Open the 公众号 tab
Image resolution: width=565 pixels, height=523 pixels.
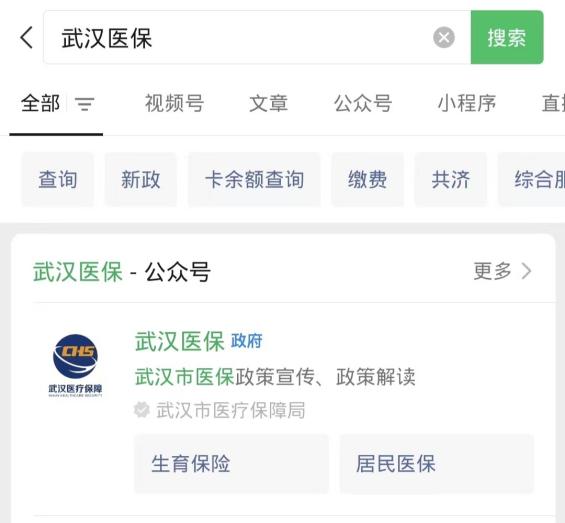363,103
